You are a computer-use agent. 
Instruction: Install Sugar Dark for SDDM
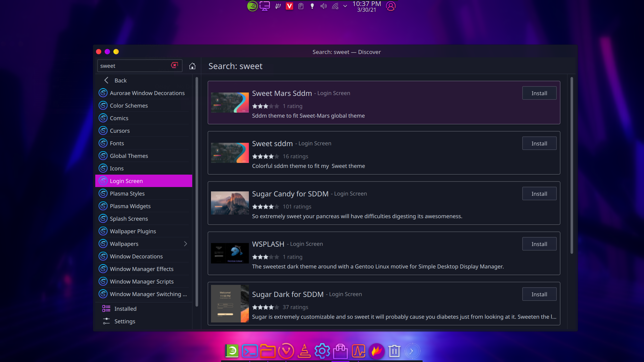[539, 294]
